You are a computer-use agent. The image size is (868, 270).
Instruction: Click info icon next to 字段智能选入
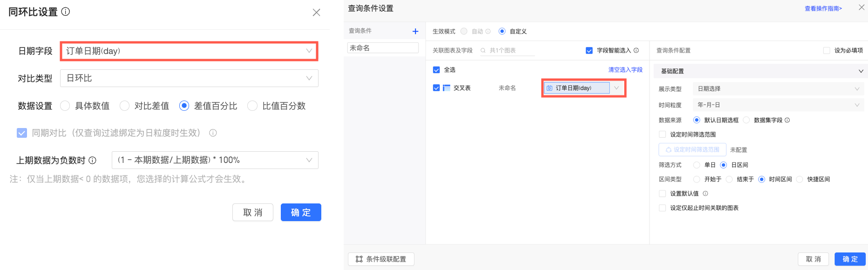click(636, 50)
